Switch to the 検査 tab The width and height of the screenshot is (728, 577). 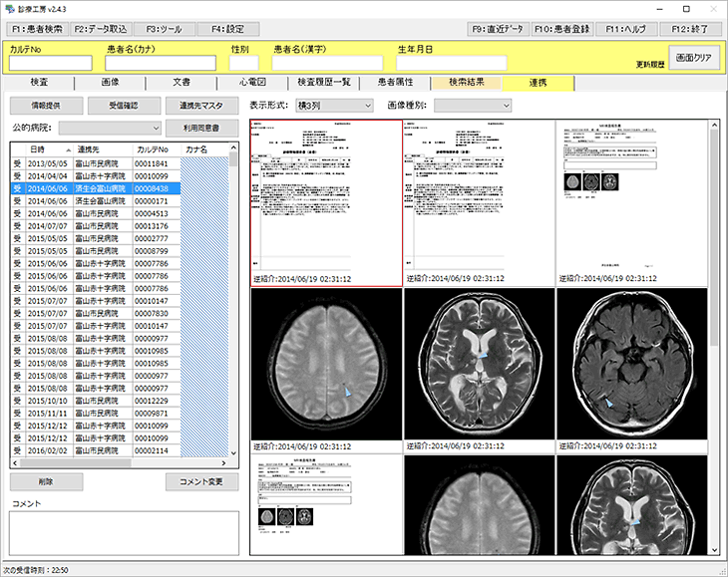coord(39,82)
